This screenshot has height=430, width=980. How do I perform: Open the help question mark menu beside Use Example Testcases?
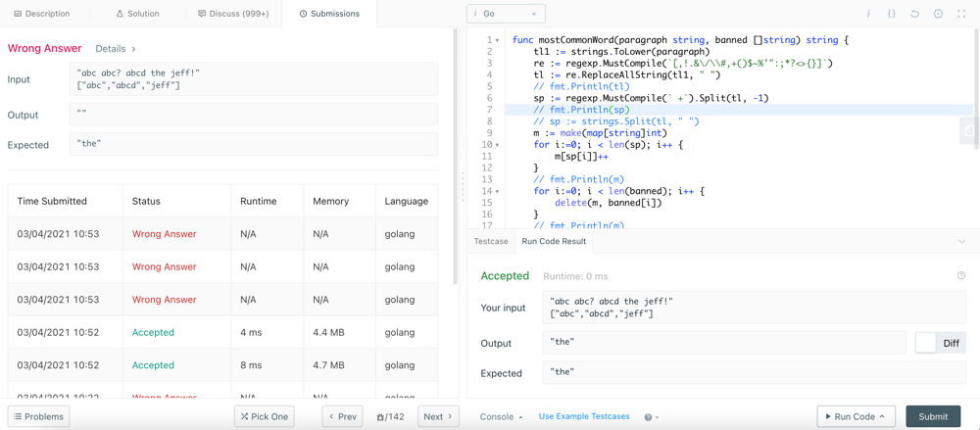pos(652,417)
